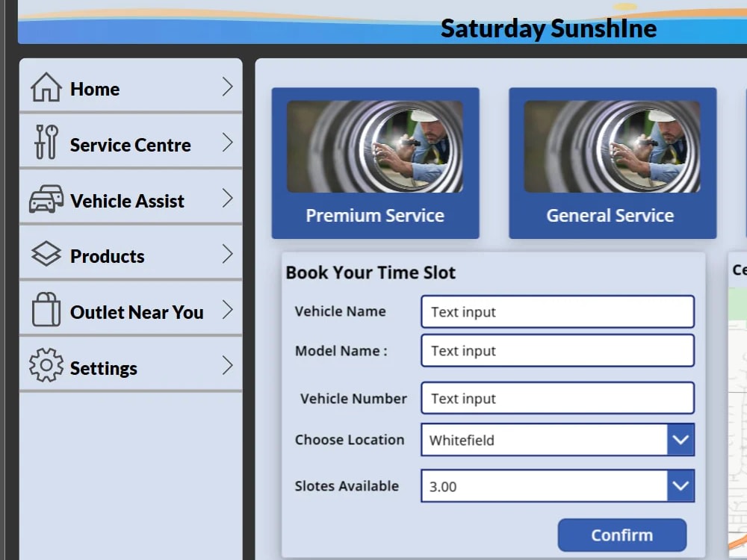
Task: Open Outlet Near You menu item
Action: click(131, 309)
